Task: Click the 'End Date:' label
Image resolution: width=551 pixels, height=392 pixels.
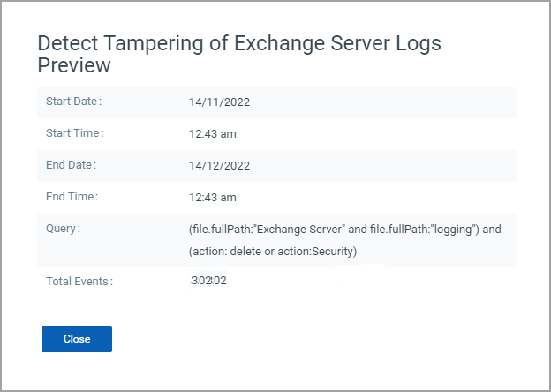Action: (x=71, y=165)
